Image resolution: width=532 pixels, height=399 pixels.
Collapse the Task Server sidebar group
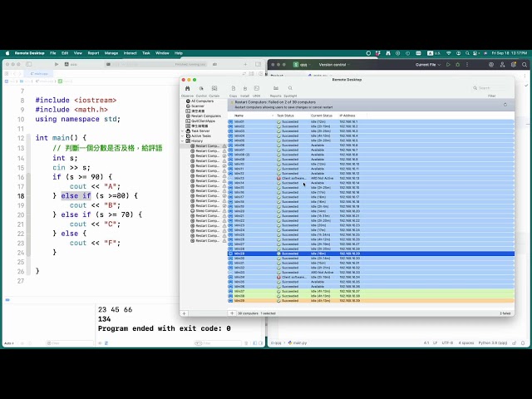(x=183, y=131)
